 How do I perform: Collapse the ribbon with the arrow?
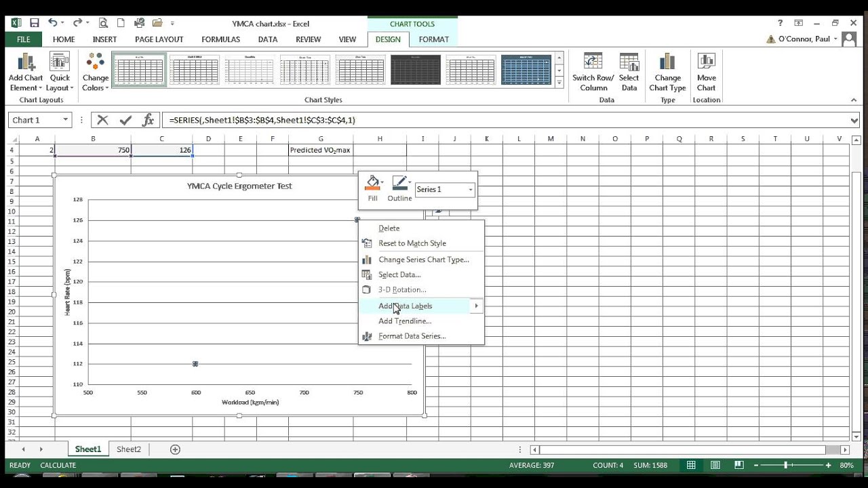point(854,100)
